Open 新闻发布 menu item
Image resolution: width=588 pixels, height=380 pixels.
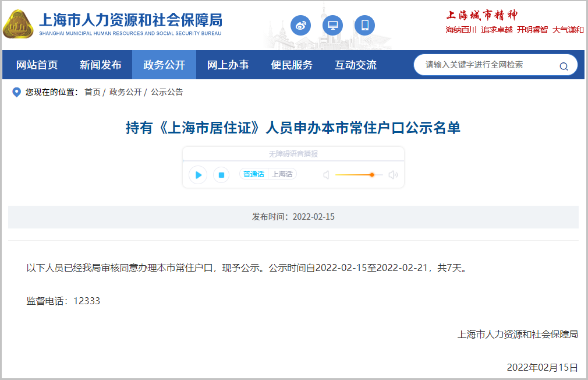pyautogui.click(x=101, y=65)
